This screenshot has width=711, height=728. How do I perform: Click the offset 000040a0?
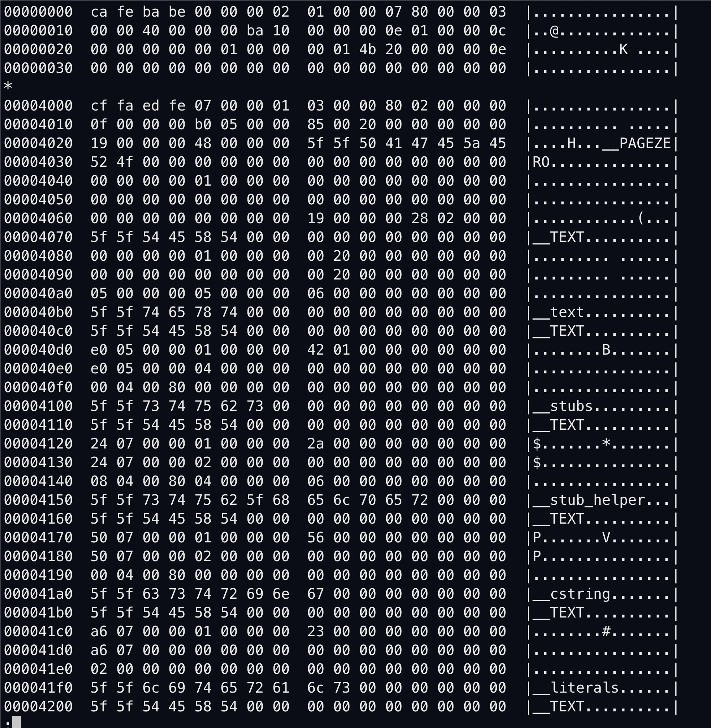38,294
